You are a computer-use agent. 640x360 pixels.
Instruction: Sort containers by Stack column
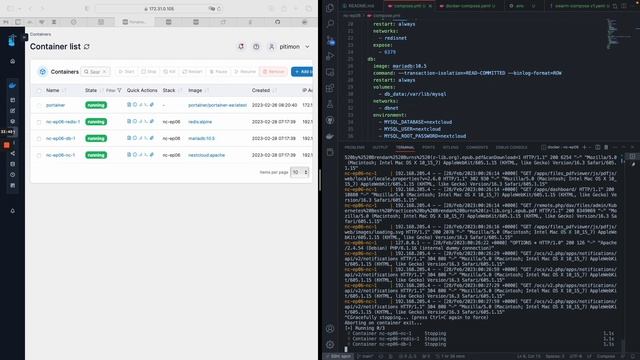171,90
